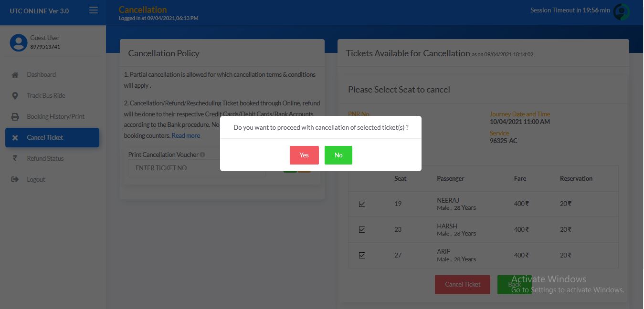Click the Logout arrow icon
The height and width of the screenshot is (309, 644).
[15, 180]
